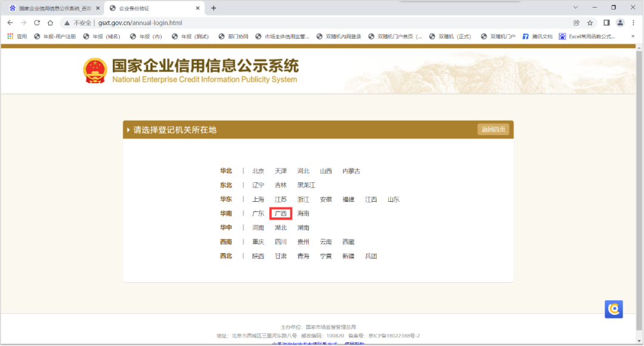This screenshot has height=346, width=644.
Task: Select 内蒙古 region
Action: pyautogui.click(x=351, y=171)
